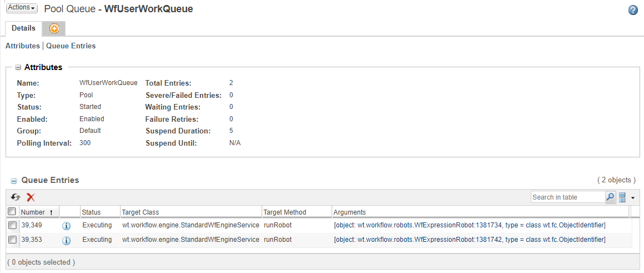This screenshot has height=273, width=644.
Task: Click the Suspend Until value N/A
Action: pyautogui.click(x=235, y=143)
